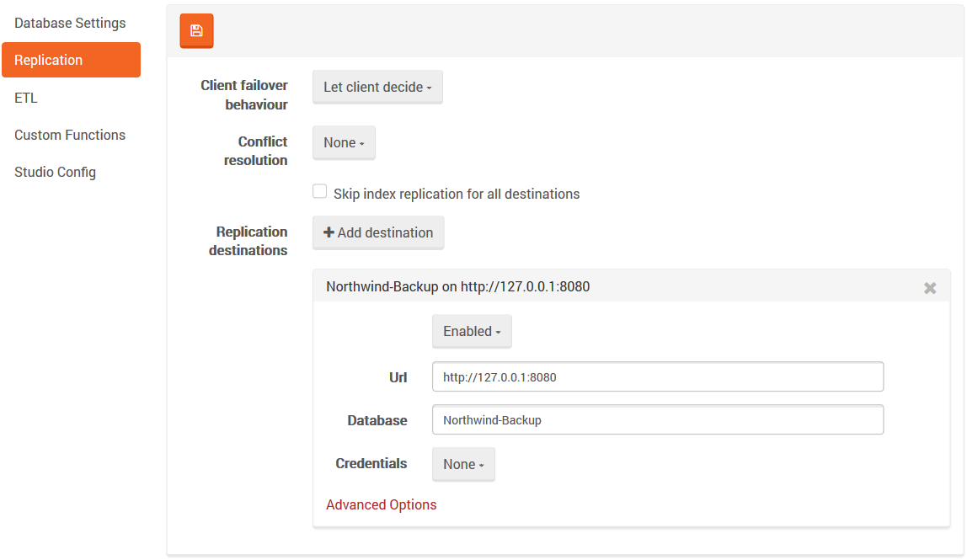Click the Url input field
The image size is (967, 560).
click(657, 376)
